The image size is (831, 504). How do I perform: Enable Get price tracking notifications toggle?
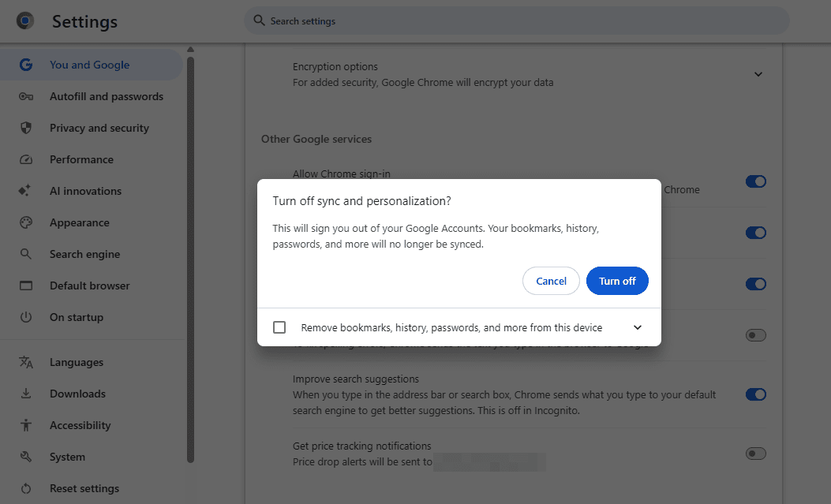coord(755,454)
